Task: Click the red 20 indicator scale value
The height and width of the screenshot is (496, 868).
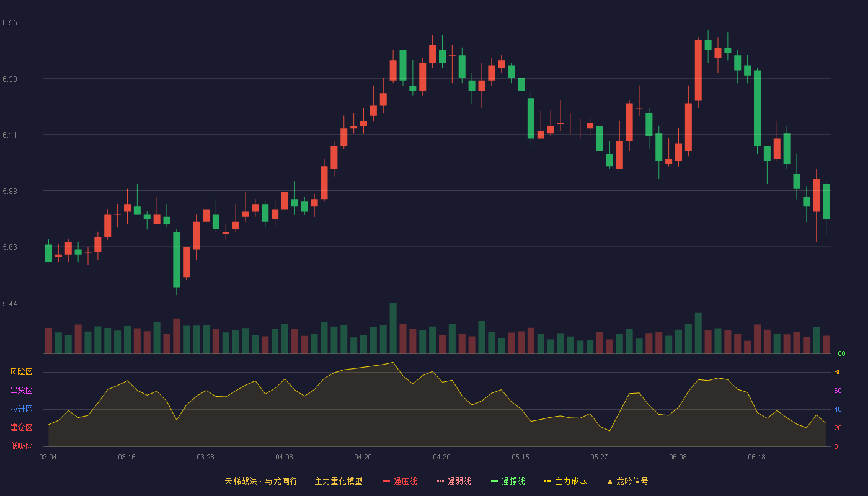Action: coord(838,428)
